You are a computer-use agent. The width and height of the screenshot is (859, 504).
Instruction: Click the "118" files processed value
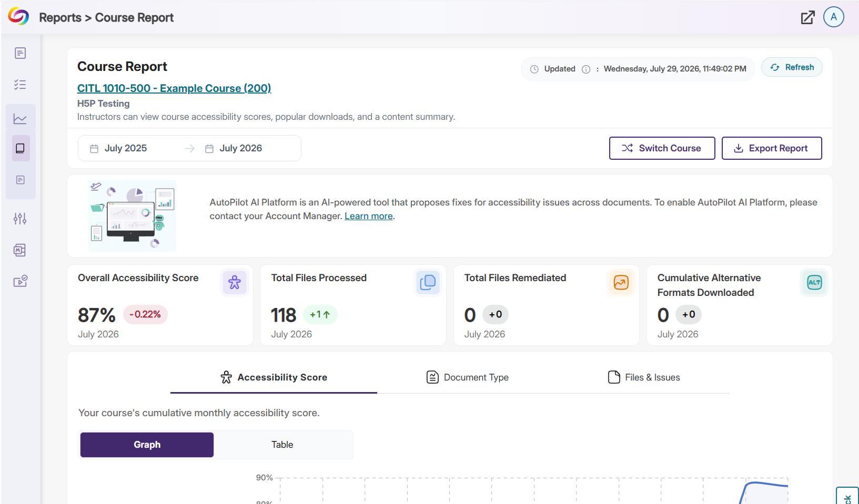point(284,315)
